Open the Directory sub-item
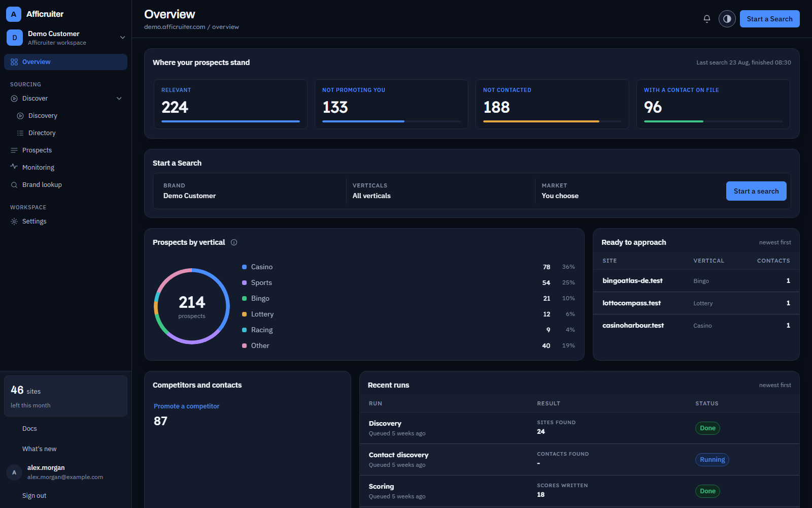 69,133
